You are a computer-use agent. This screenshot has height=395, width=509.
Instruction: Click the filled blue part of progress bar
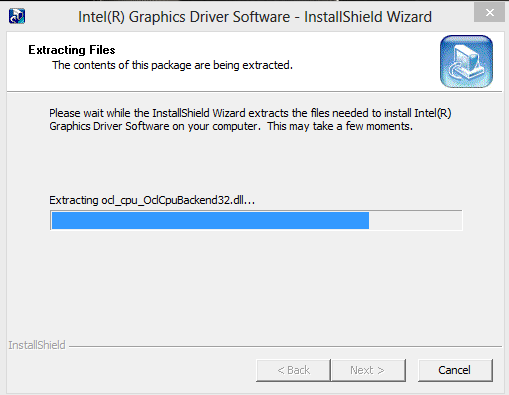[210, 220]
